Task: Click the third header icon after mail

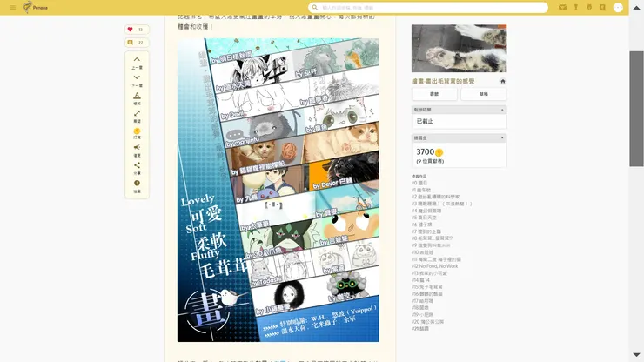Action: coord(589,7)
